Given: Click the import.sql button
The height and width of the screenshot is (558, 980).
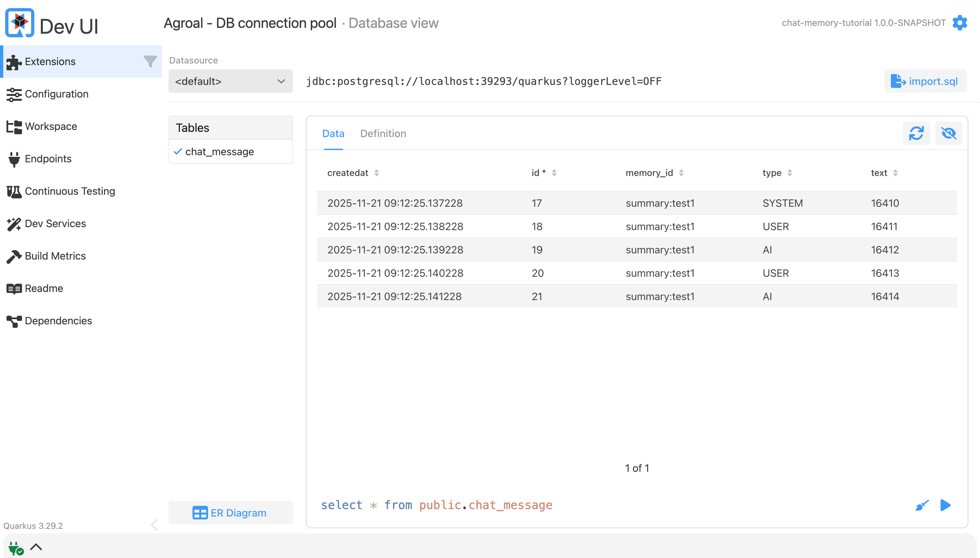Looking at the screenshot, I should (925, 81).
